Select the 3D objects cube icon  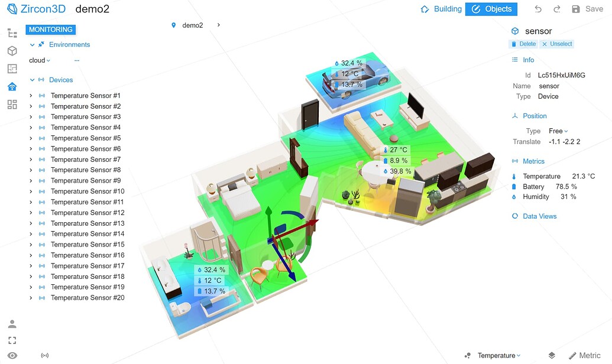[x=12, y=51]
